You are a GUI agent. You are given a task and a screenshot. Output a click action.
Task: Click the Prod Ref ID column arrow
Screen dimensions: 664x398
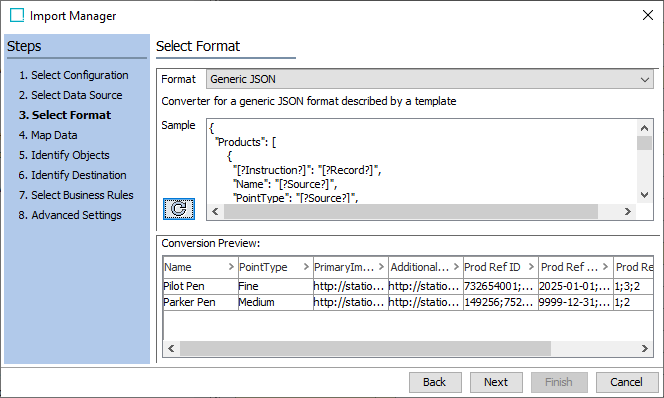[x=531, y=267]
